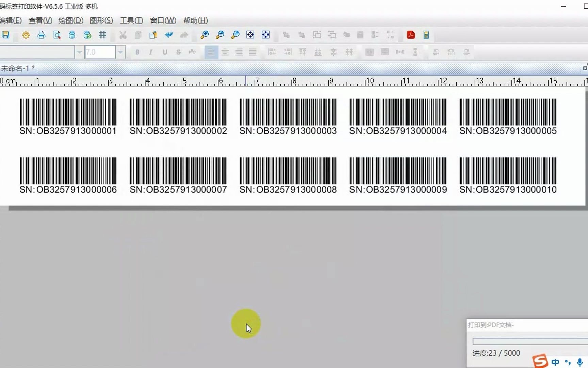This screenshot has height=368, width=588.
Task: Open the 编辑(E) menu
Action: (11, 20)
